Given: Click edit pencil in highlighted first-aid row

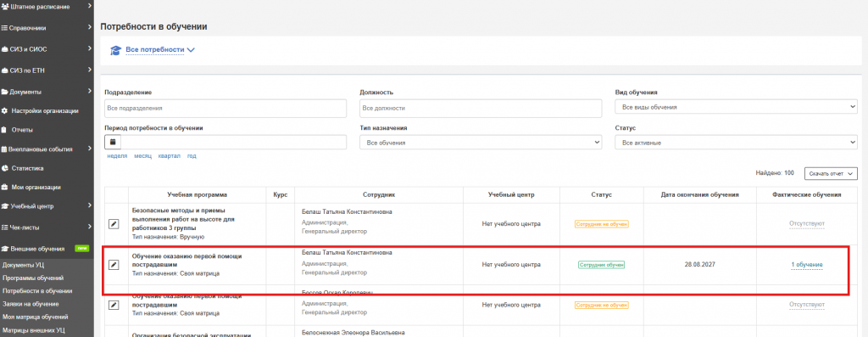Looking at the screenshot, I should (113, 265).
